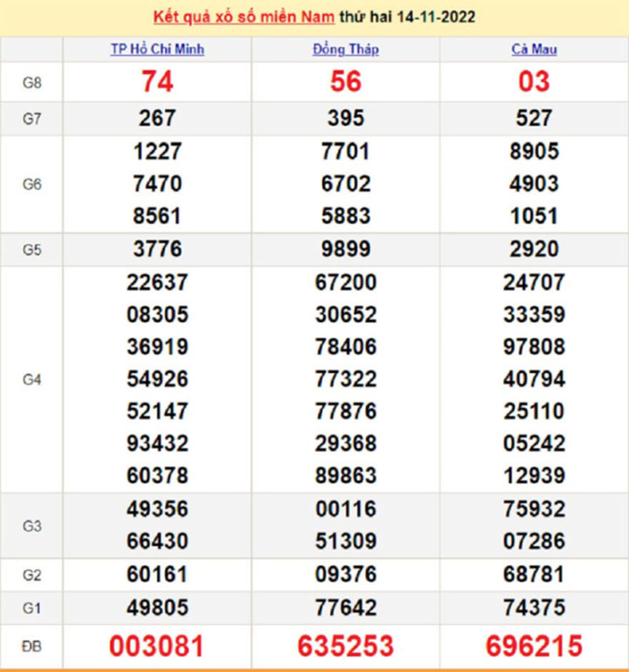Image resolution: width=629 pixels, height=672 pixels.
Task: Click the G2 result 09376
Action: tap(345, 574)
